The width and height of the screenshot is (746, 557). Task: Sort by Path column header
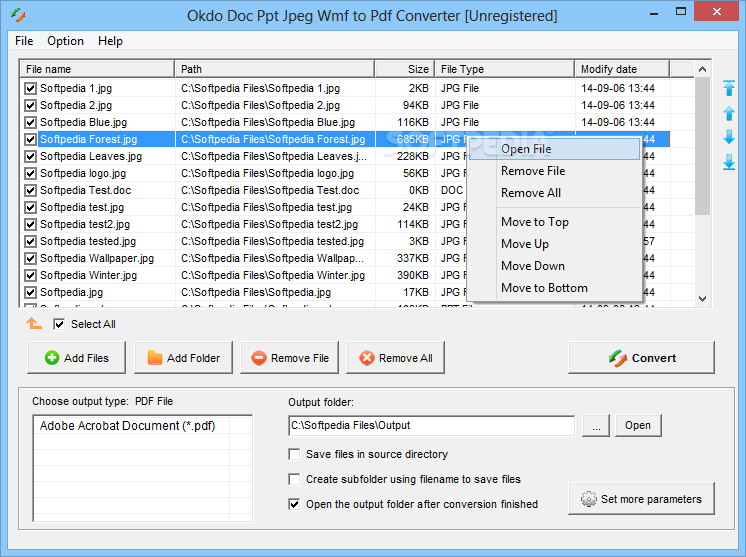coord(275,69)
